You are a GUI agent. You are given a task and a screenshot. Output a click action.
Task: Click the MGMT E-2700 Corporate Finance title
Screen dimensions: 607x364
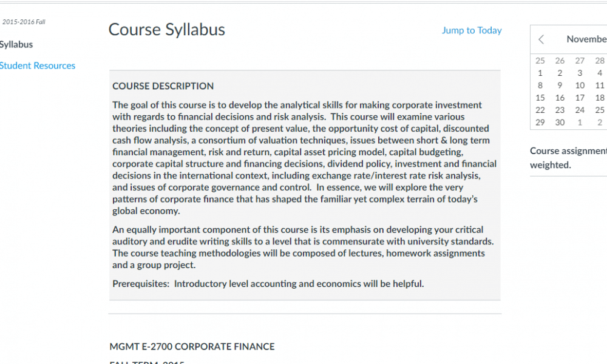pos(192,346)
